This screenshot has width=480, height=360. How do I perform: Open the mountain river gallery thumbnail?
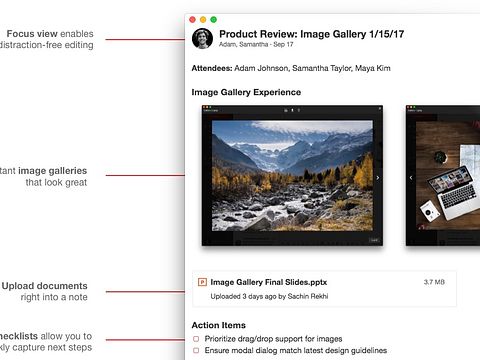[292, 176]
